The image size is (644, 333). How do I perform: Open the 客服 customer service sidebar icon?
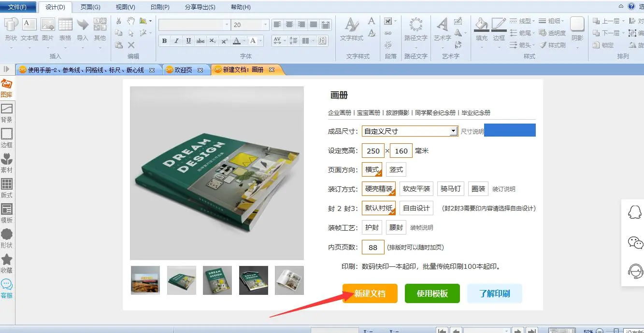[7, 289]
